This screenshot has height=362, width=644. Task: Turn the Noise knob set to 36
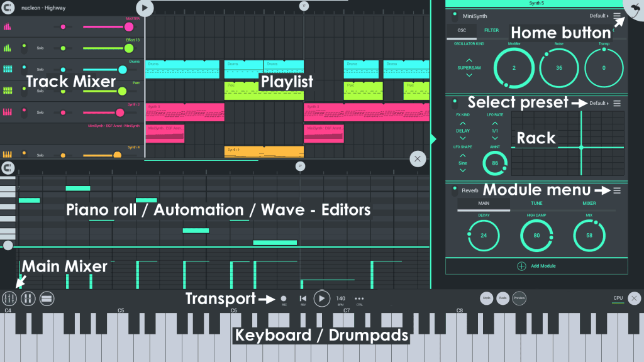pyautogui.click(x=558, y=68)
